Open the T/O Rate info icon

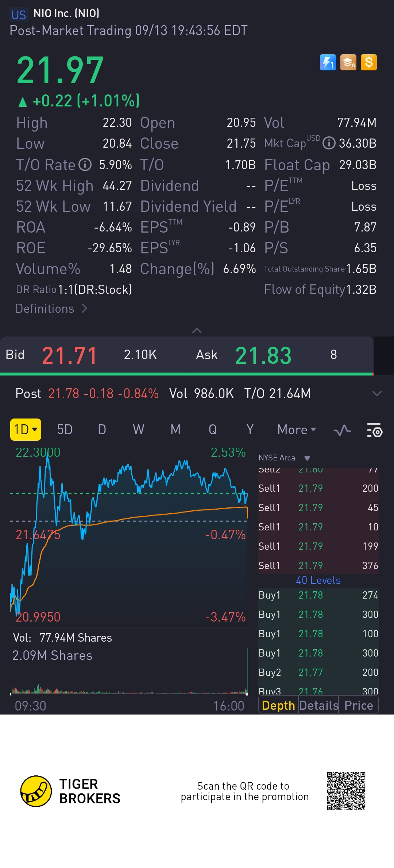point(85,165)
